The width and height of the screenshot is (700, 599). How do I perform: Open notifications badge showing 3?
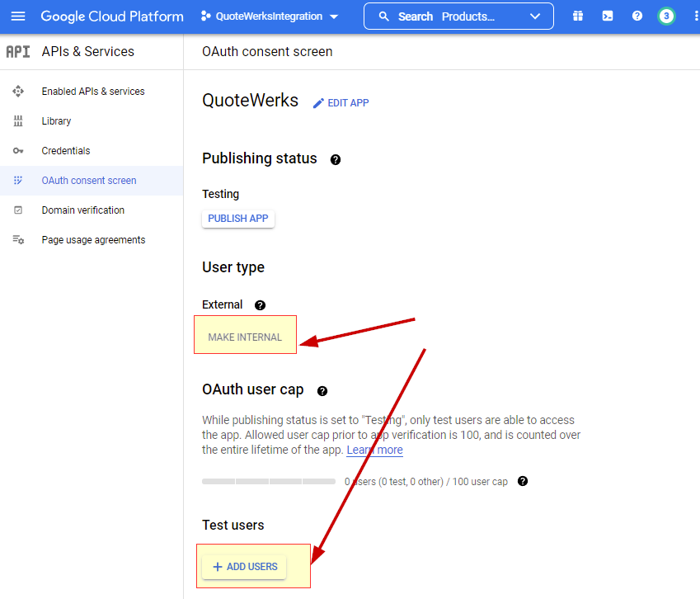pyautogui.click(x=666, y=17)
